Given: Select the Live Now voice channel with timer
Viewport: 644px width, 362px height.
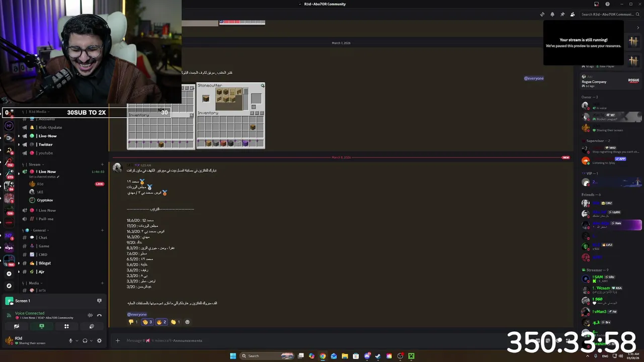Looking at the screenshot, I should tap(63, 171).
